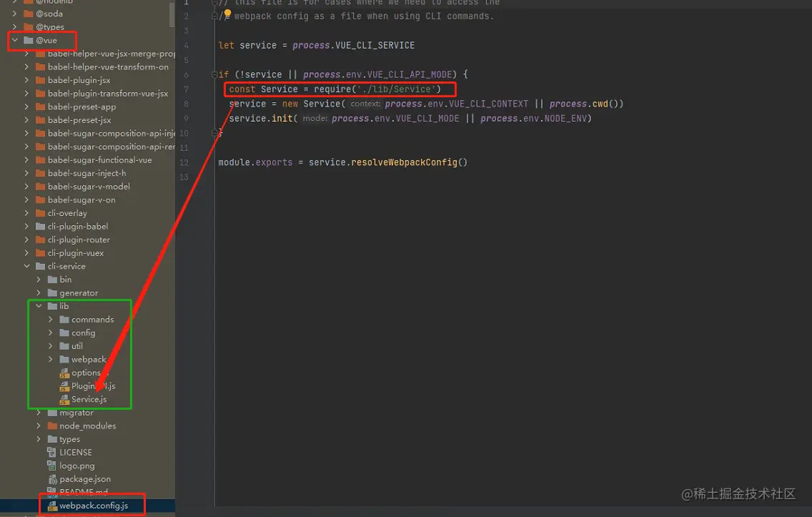
Task: Click the fold end marker at line 10
Action: click(214, 133)
